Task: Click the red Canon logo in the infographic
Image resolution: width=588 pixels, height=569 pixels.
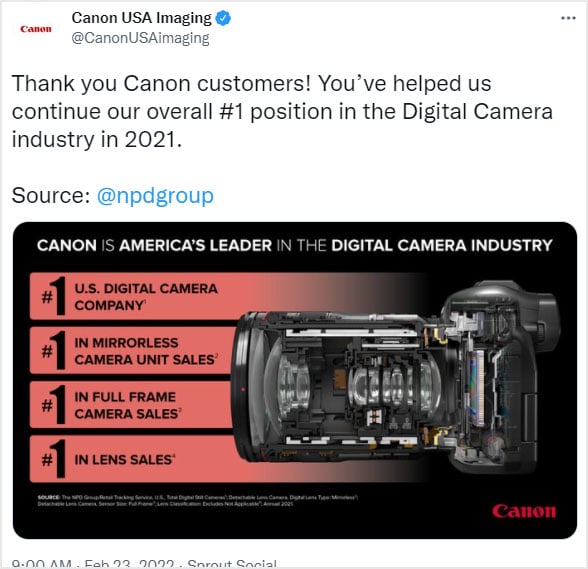Action: pos(524,511)
